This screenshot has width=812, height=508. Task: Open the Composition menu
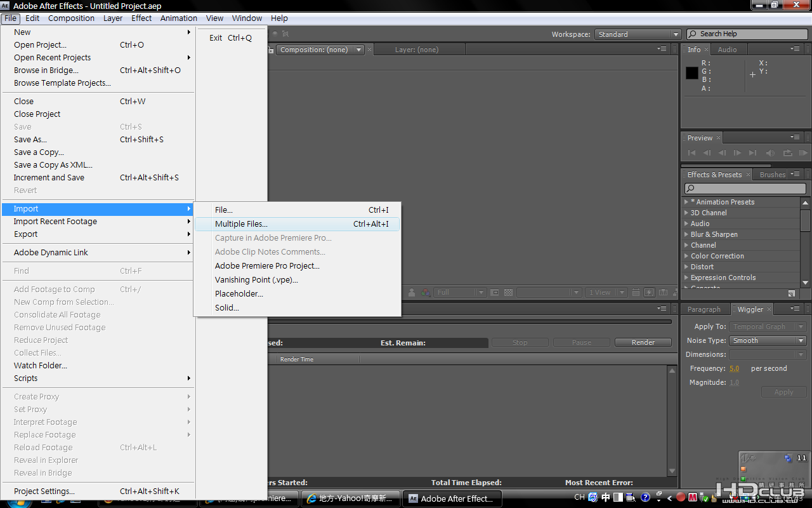(x=71, y=18)
